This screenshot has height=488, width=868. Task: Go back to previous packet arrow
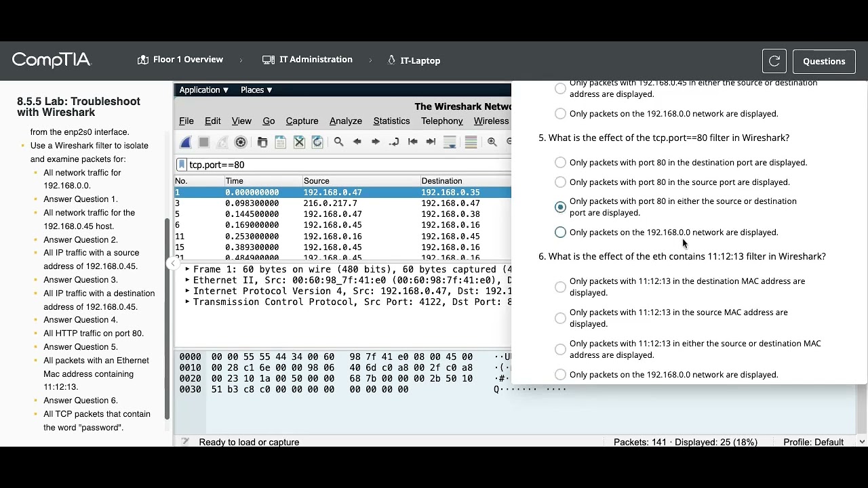[x=357, y=142]
